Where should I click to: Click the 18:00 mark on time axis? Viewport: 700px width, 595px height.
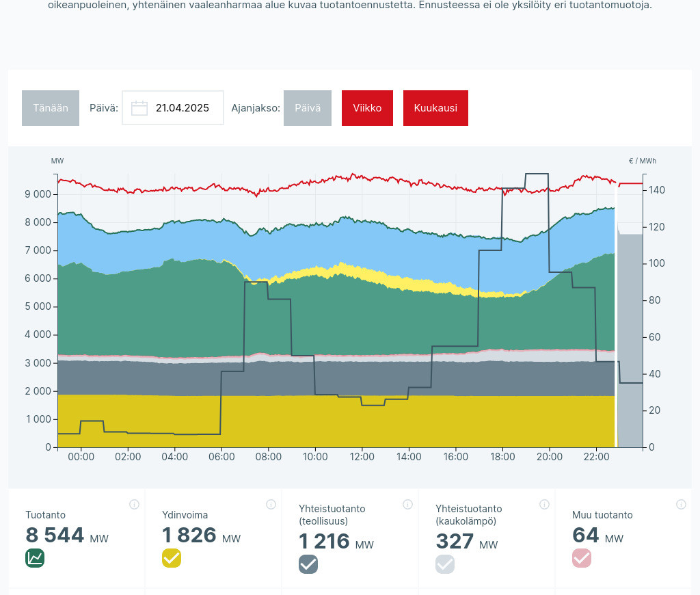[502, 457]
